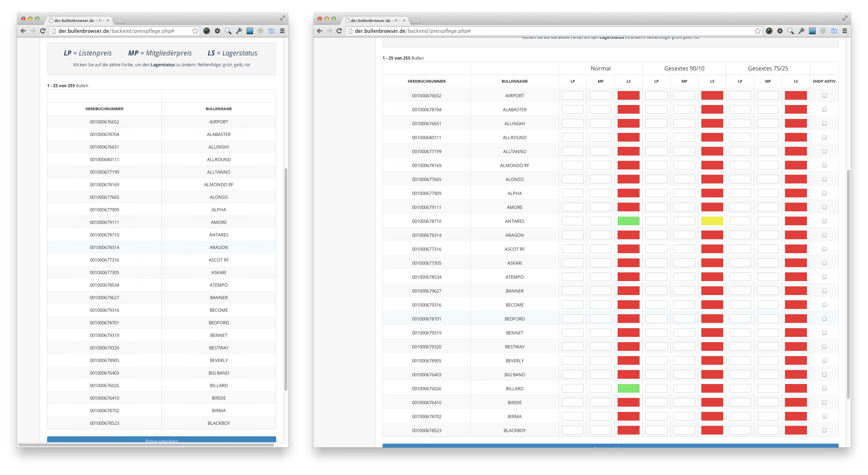
Task: Open a new tab in left window
Action: tap(119, 21)
